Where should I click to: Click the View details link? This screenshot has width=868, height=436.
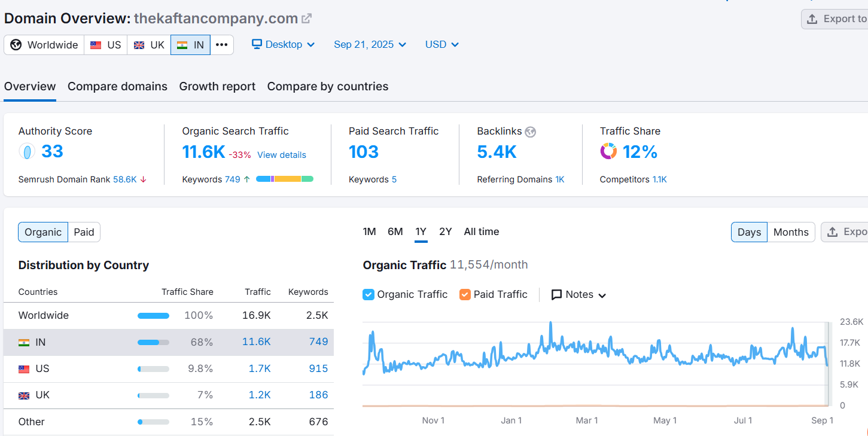[282, 155]
